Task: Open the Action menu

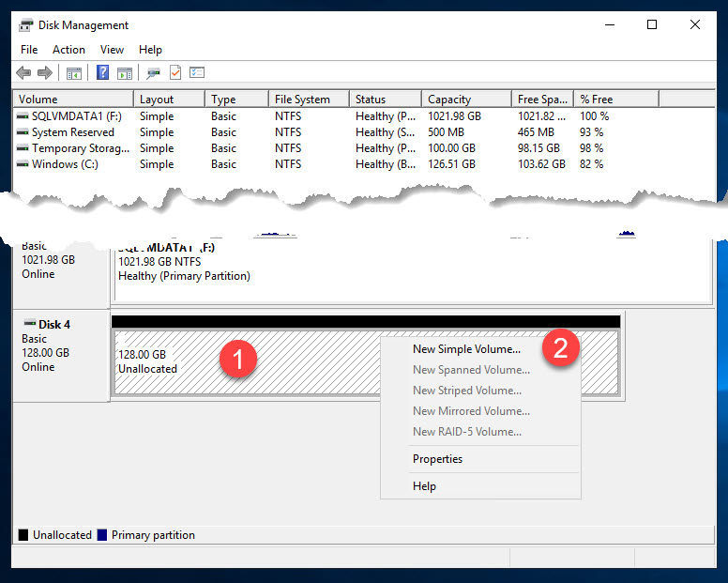Action: click(68, 50)
